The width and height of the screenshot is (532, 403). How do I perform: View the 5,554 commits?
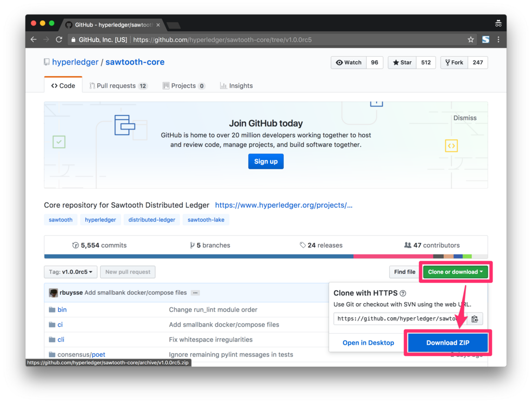[99, 245]
